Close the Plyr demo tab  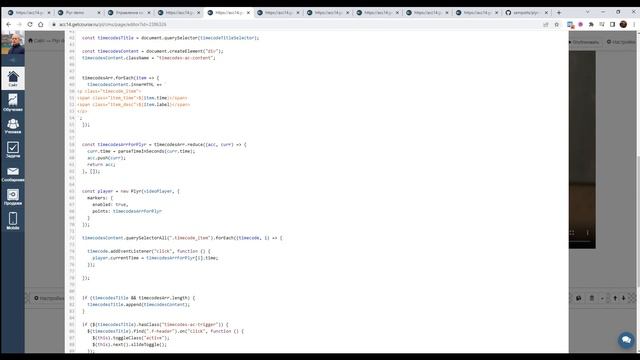(x=99, y=13)
